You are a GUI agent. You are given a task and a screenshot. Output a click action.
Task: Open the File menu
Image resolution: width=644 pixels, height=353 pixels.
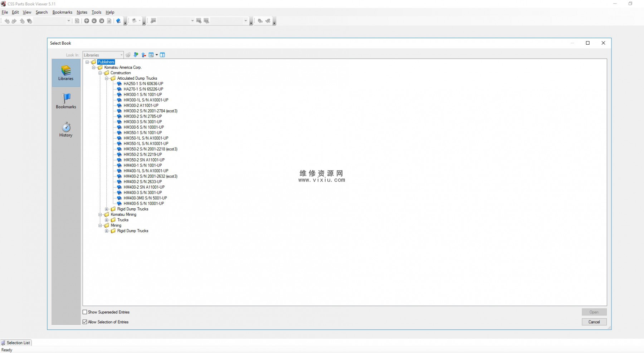point(5,12)
